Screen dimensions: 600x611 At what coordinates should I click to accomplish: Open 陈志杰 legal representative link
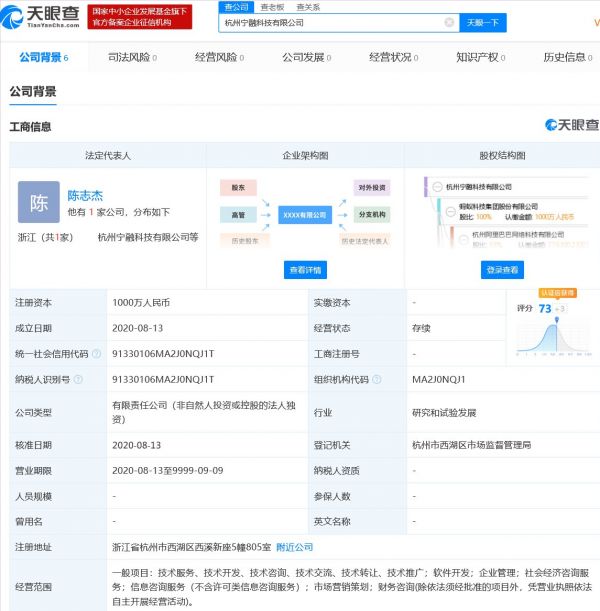[85, 197]
